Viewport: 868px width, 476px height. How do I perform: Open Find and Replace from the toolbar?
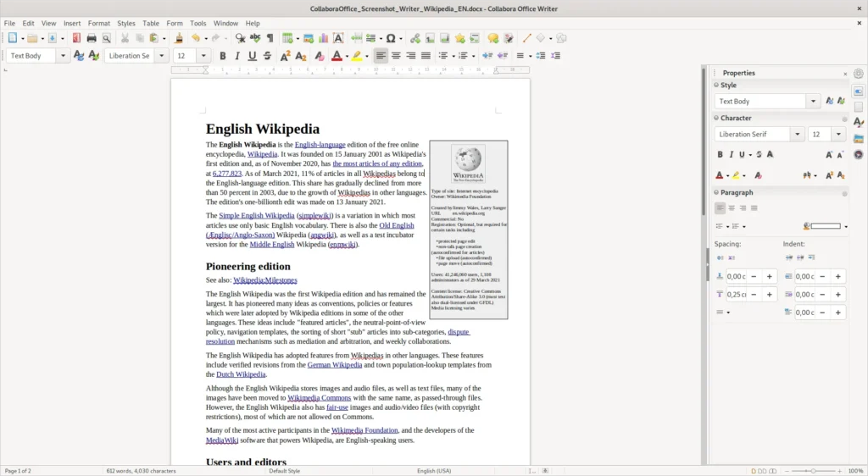coord(240,38)
